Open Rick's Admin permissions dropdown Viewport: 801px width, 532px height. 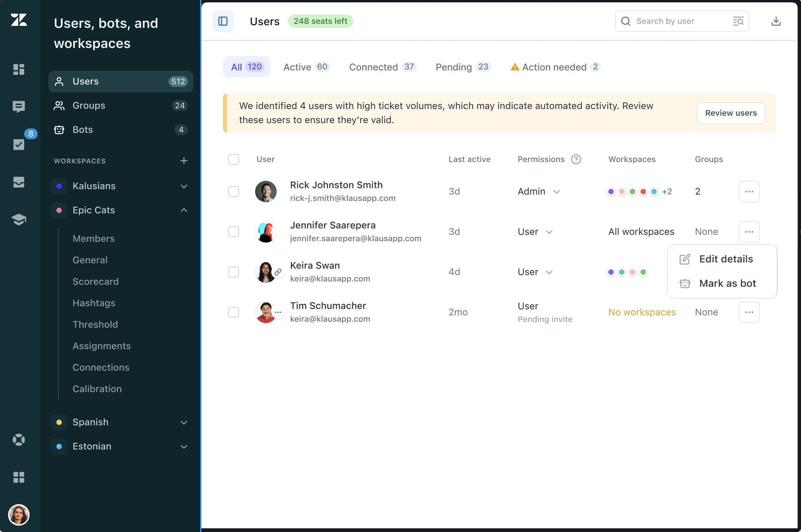tap(538, 191)
